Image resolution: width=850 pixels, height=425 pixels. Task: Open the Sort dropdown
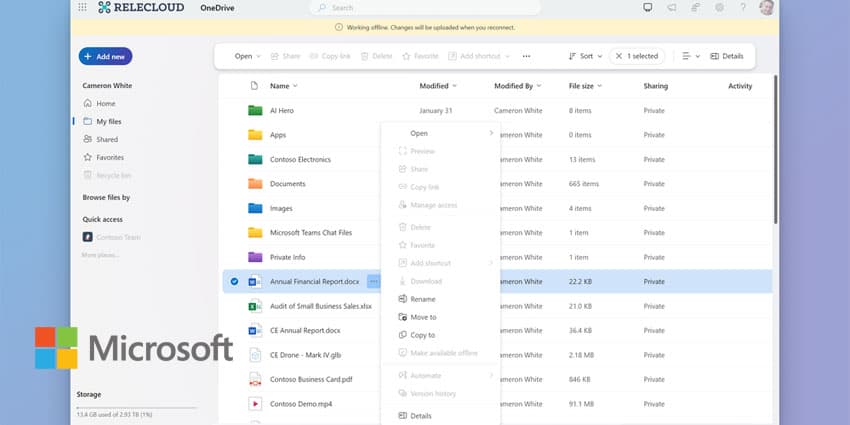pyautogui.click(x=585, y=56)
